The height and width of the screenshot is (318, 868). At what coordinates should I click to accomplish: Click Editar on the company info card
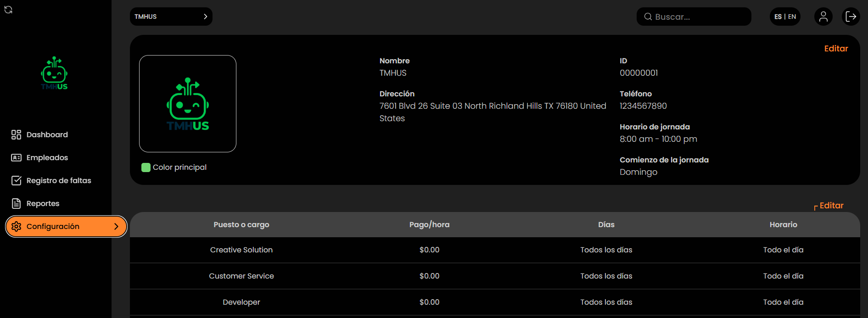836,49
